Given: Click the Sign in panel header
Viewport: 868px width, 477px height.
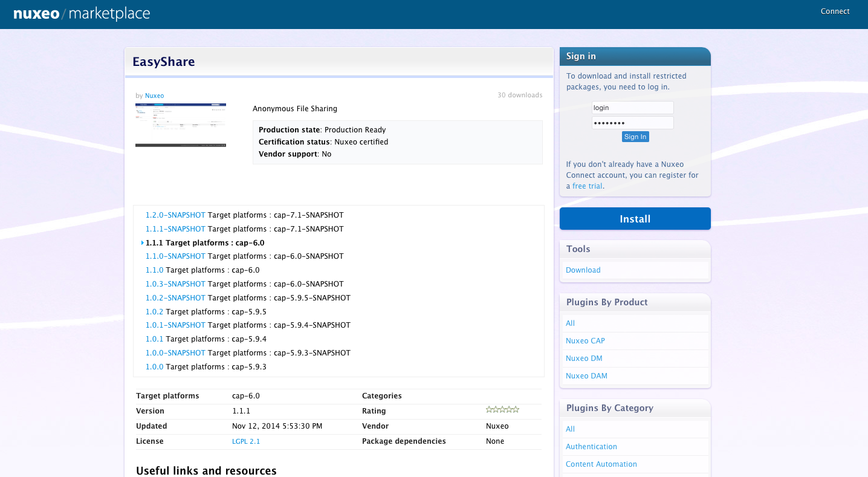Looking at the screenshot, I should click(635, 56).
